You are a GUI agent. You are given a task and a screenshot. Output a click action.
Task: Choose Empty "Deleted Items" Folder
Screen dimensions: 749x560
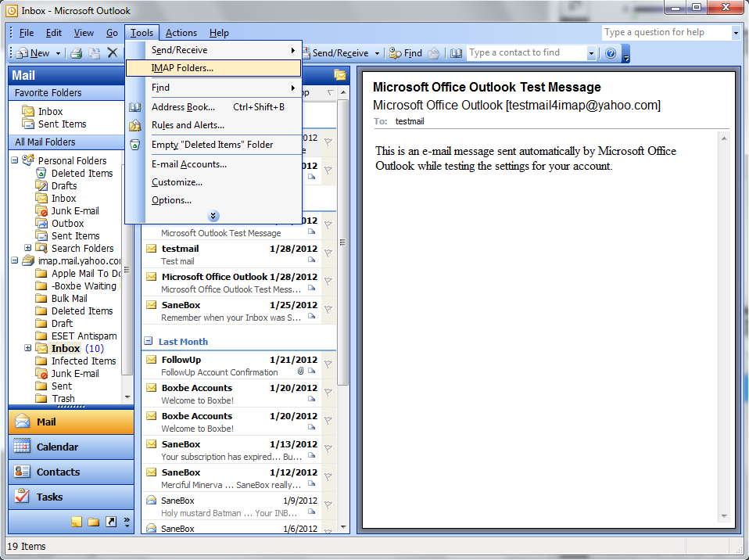pyautogui.click(x=213, y=145)
